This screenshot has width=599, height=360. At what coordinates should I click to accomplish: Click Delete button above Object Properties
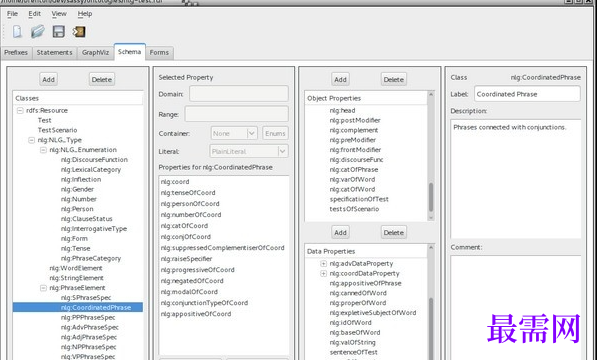[394, 79]
